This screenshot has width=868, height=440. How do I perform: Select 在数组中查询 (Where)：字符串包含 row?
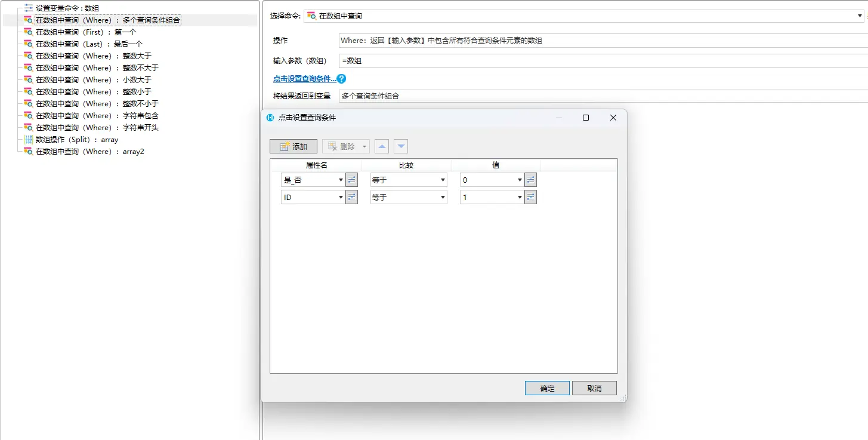tap(97, 116)
